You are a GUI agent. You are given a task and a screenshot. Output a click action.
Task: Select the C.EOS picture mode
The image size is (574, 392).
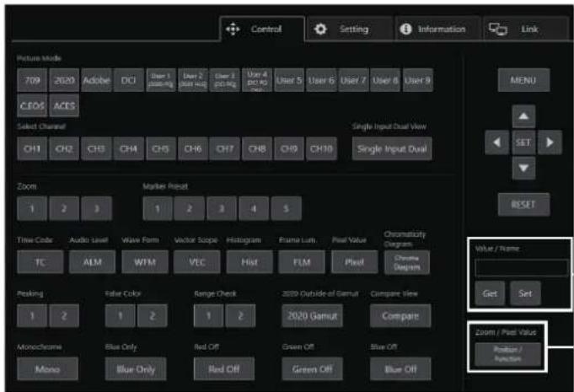32,105
